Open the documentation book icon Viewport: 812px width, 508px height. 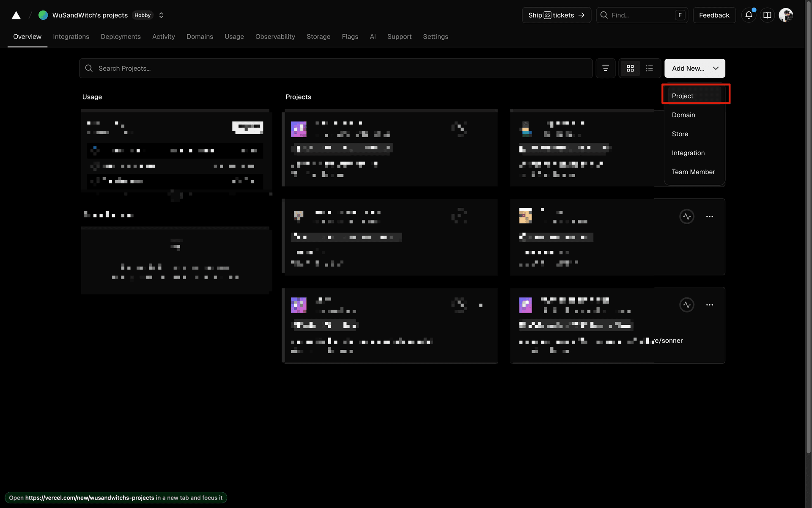tap(767, 15)
